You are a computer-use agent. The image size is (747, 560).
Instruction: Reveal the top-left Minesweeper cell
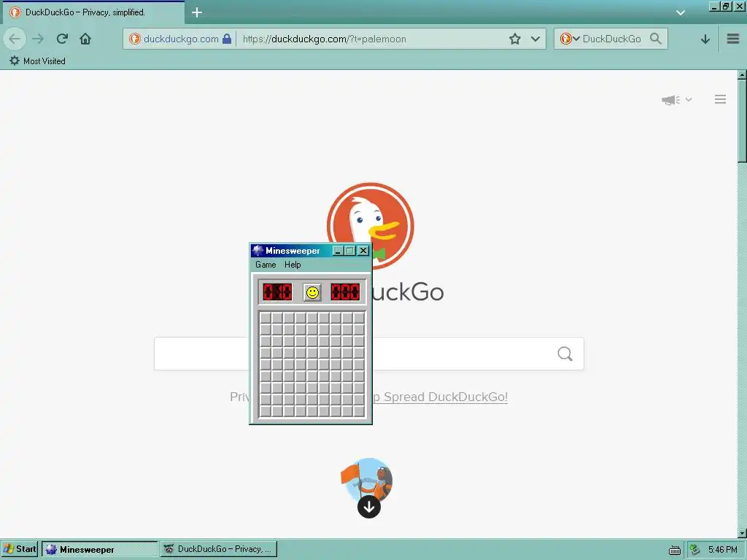[x=266, y=318]
